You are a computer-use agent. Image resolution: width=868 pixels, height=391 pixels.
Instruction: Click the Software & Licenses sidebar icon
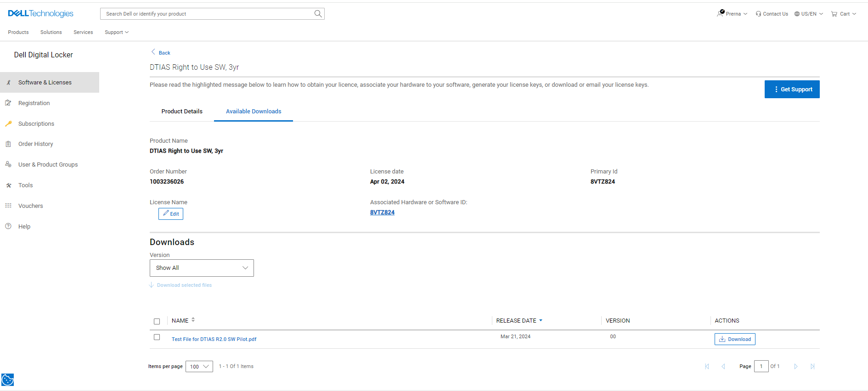click(8, 83)
